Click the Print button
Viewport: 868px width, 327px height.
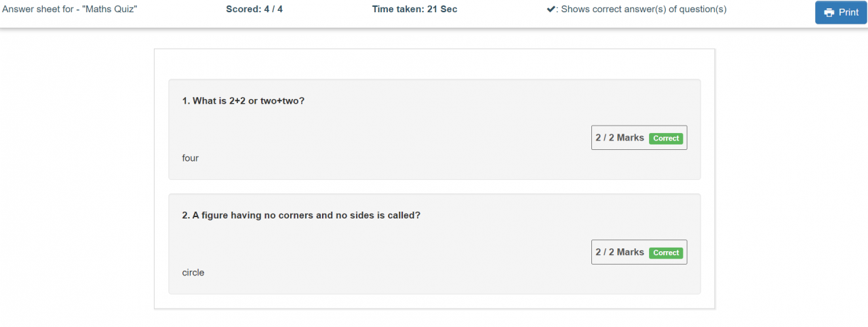[x=841, y=12]
